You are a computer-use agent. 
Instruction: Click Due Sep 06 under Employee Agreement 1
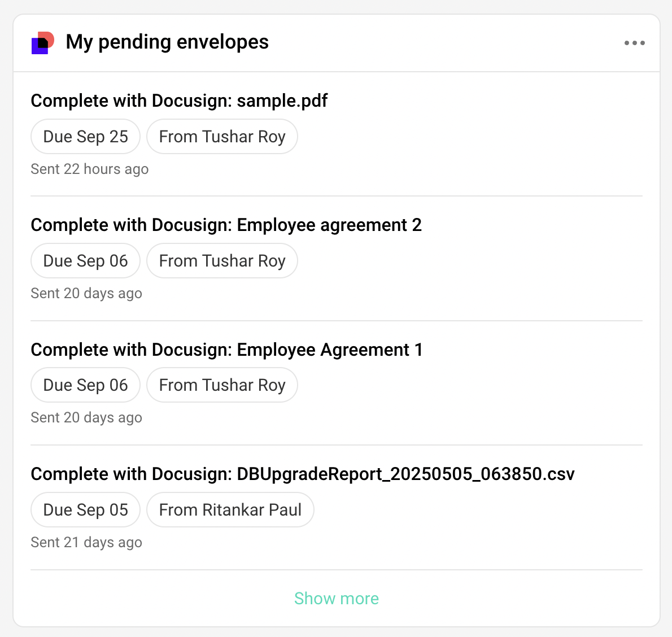coord(85,385)
